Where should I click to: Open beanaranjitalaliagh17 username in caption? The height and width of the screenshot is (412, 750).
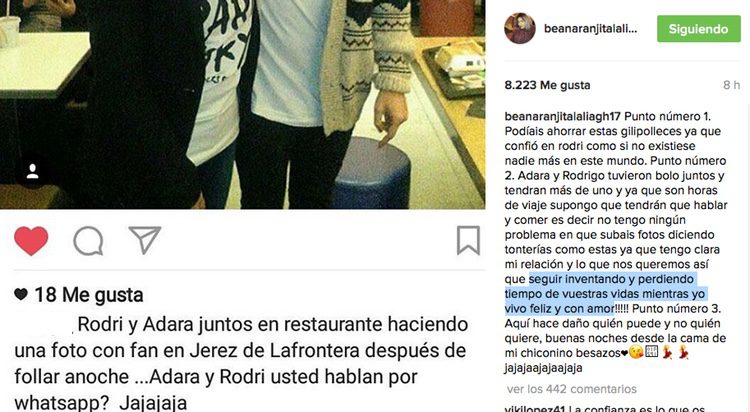tap(562, 116)
